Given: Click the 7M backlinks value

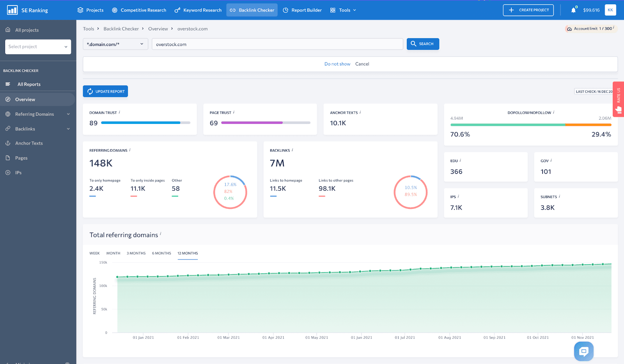Looking at the screenshot, I should click(277, 163).
